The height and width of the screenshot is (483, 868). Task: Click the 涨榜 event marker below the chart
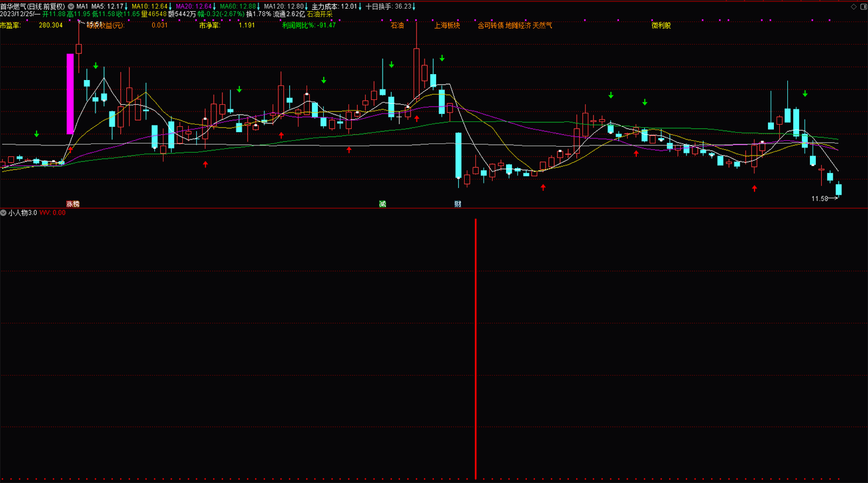click(72, 203)
